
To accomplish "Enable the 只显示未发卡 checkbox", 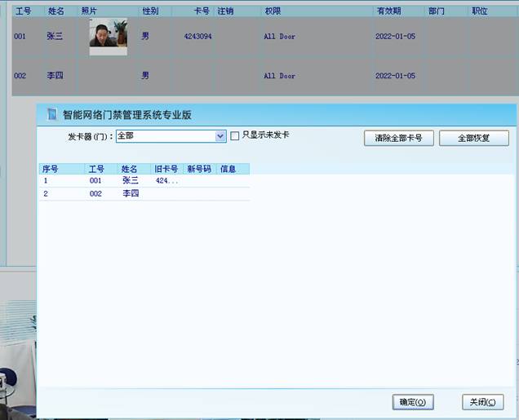I will pyautogui.click(x=234, y=136).
